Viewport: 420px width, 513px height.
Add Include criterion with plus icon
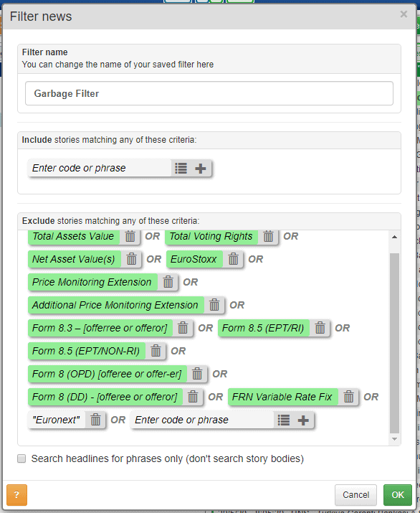(201, 168)
